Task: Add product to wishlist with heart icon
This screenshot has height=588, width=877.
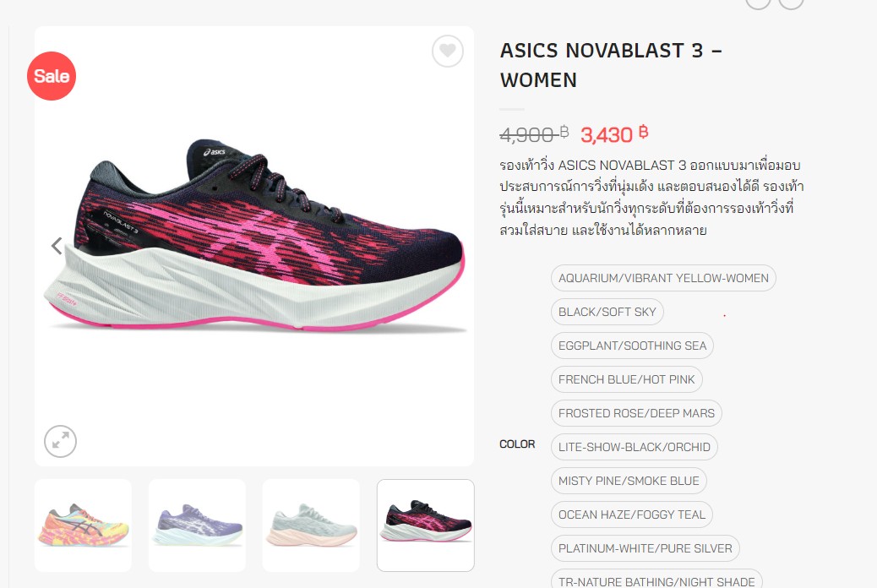Action: pos(448,51)
